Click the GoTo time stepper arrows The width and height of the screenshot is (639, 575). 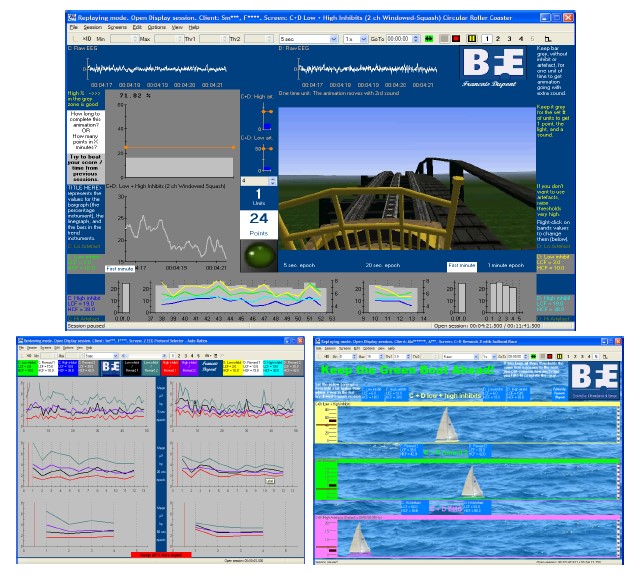[416, 39]
